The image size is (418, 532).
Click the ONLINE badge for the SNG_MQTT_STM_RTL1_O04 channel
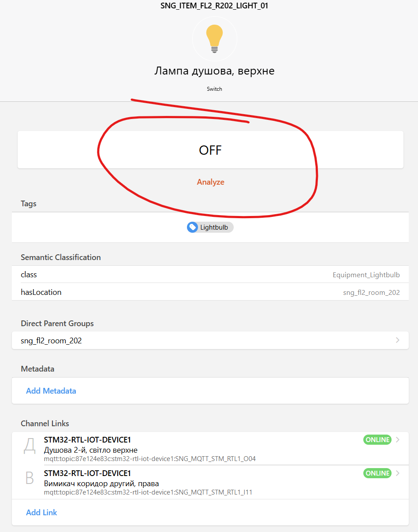(377, 439)
